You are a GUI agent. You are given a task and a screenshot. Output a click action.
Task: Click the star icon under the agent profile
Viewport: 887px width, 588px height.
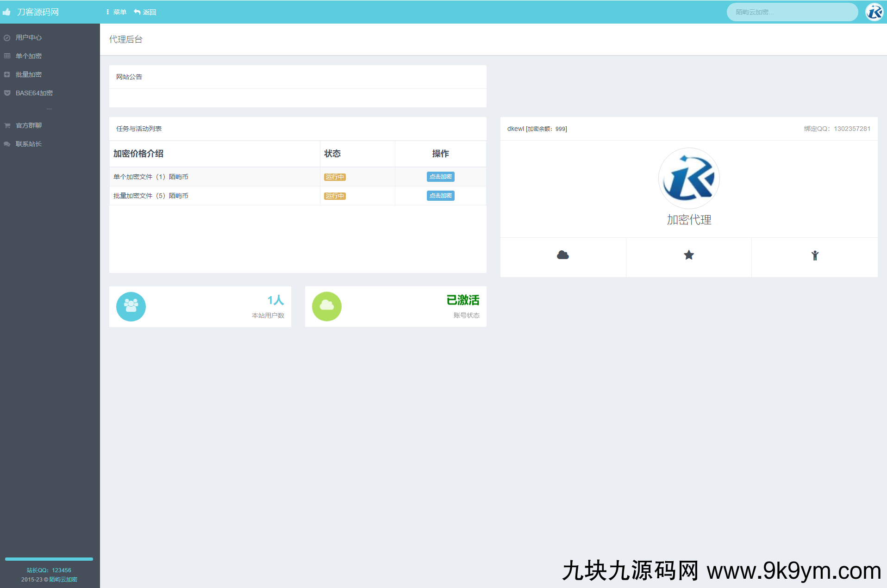pos(688,255)
